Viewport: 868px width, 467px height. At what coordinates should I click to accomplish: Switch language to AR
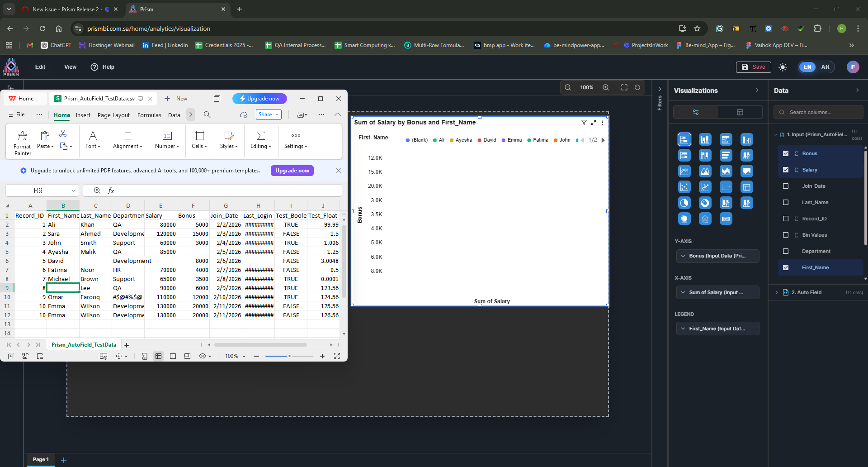[x=825, y=67]
